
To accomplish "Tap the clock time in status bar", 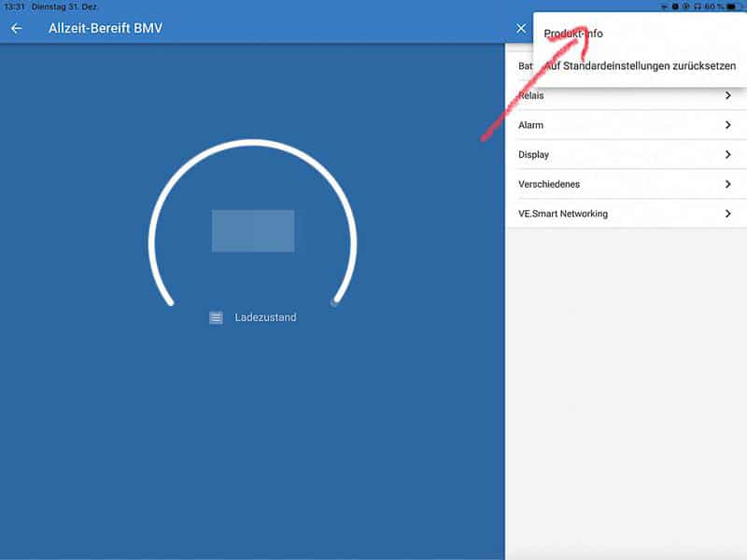I will 14,7.
